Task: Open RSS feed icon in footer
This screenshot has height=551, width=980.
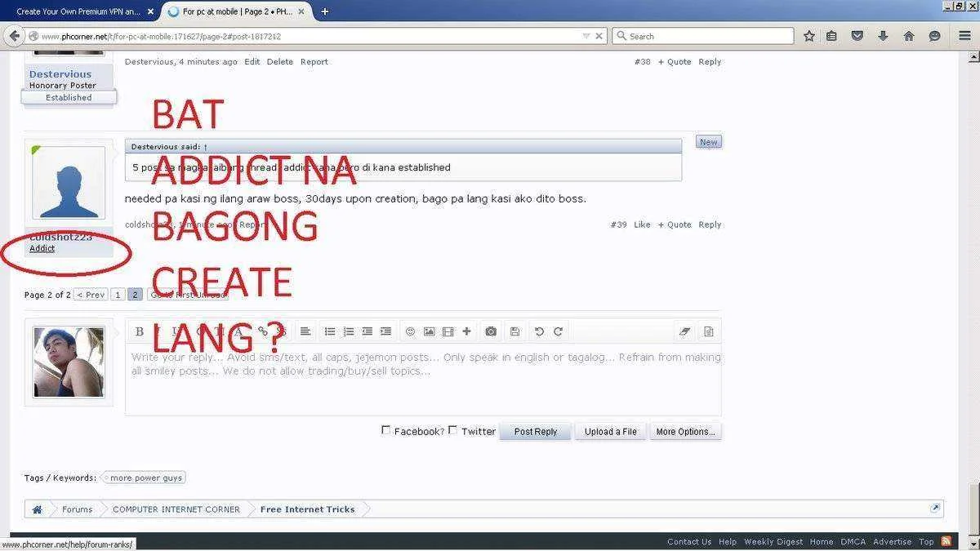Action: (x=946, y=541)
